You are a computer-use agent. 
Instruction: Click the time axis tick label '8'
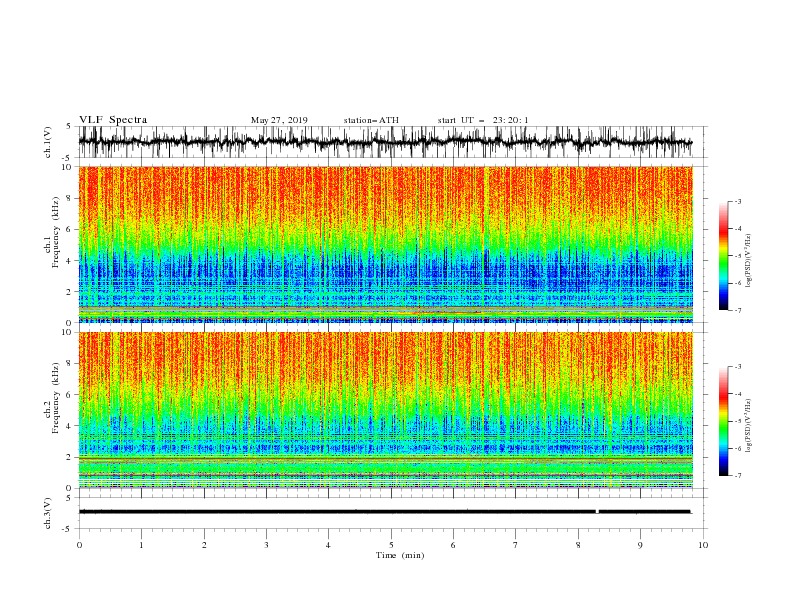pos(578,545)
